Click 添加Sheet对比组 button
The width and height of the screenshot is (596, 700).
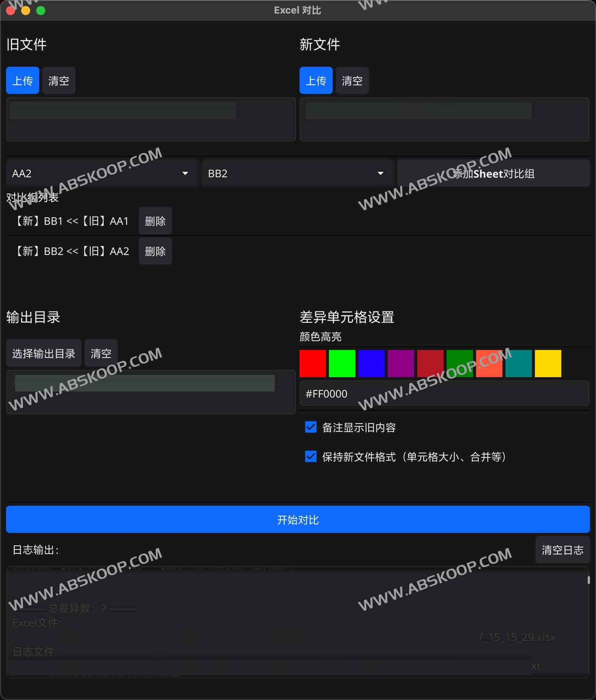(x=493, y=173)
